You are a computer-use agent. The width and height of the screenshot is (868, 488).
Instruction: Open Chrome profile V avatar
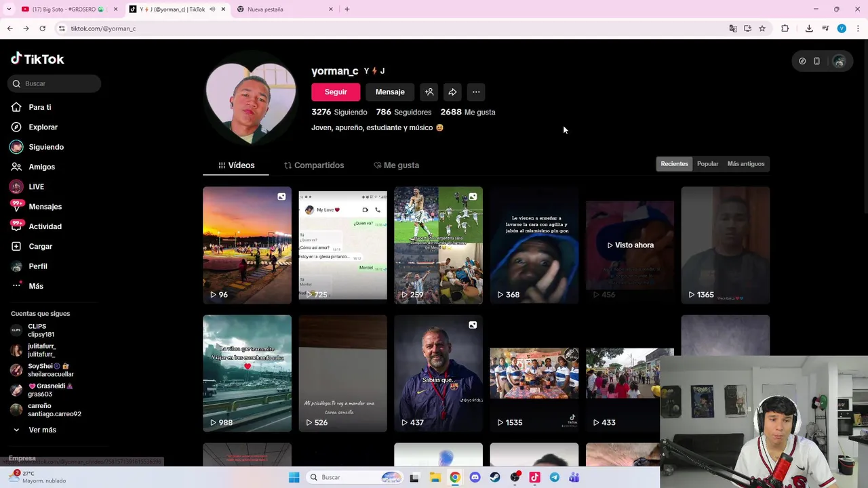coord(842,28)
